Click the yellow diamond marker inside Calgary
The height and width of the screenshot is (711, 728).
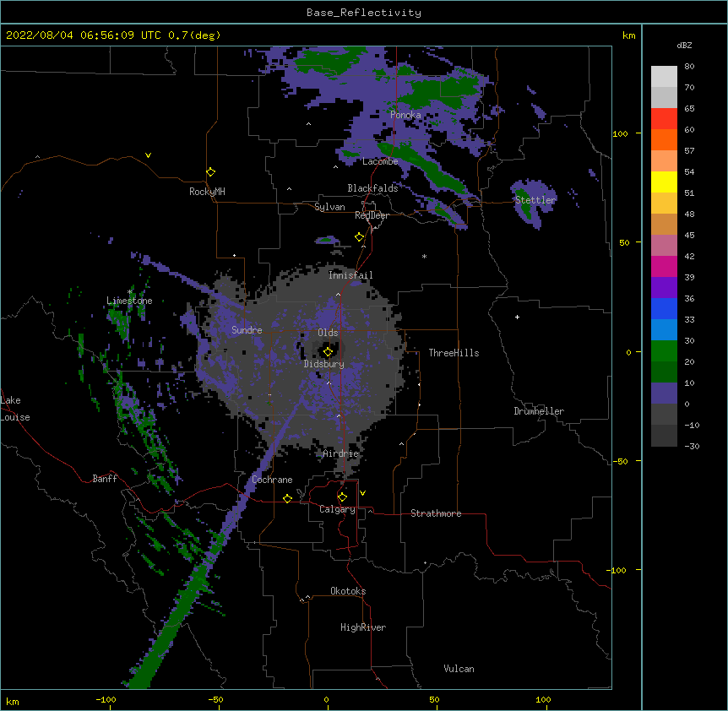[342, 497]
